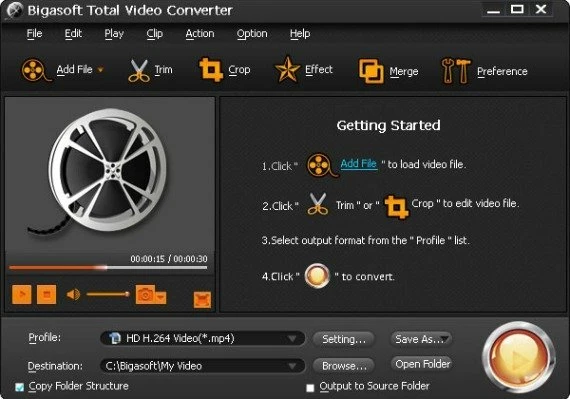Open the Action menu
This screenshot has width=570, height=399.
pos(200,33)
